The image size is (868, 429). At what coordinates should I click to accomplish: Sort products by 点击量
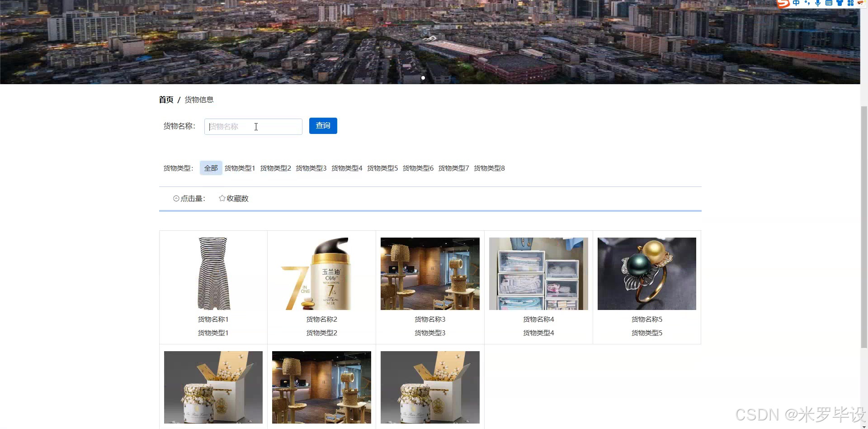point(193,199)
